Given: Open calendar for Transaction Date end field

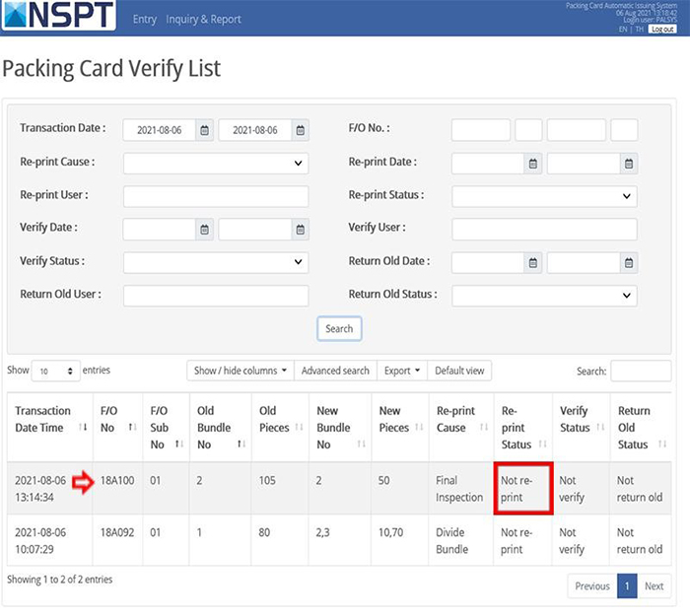Looking at the screenshot, I should point(301,130).
